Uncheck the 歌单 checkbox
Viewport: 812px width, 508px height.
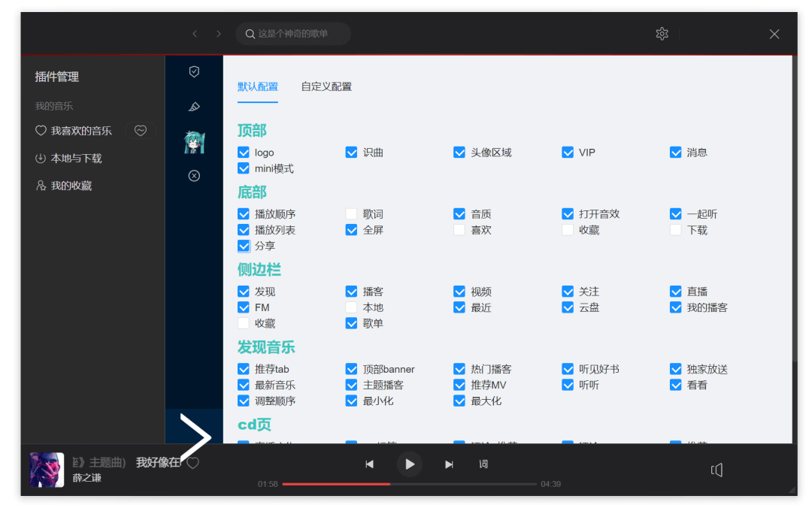tap(351, 324)
